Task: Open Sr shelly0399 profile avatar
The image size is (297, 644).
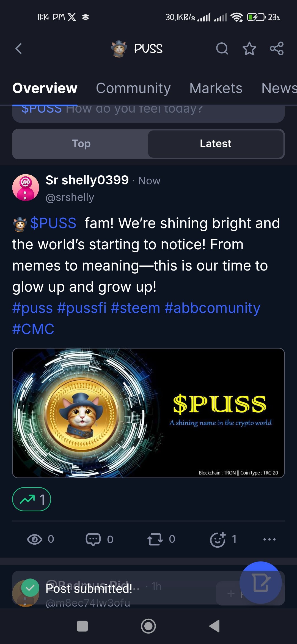Action: [x=26, y=187]
